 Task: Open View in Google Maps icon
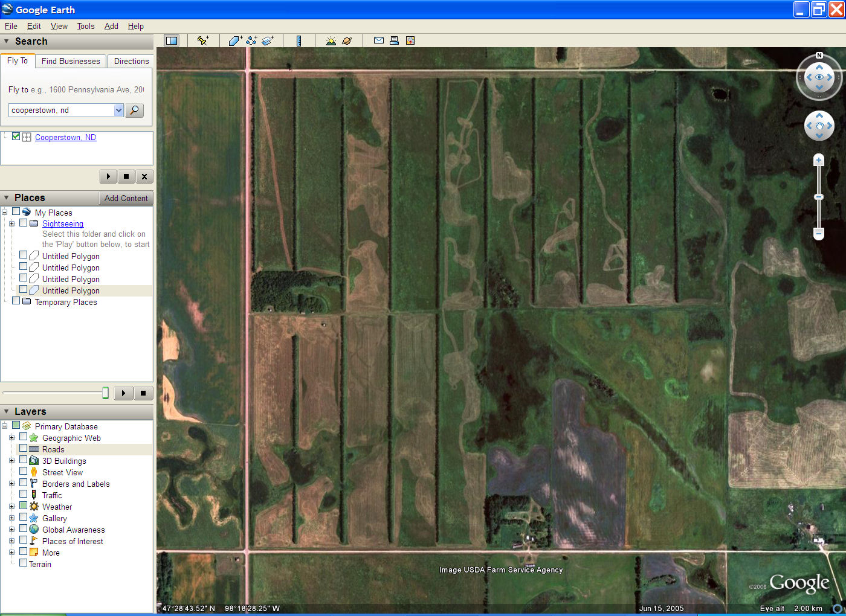click(x=410, y=40)
